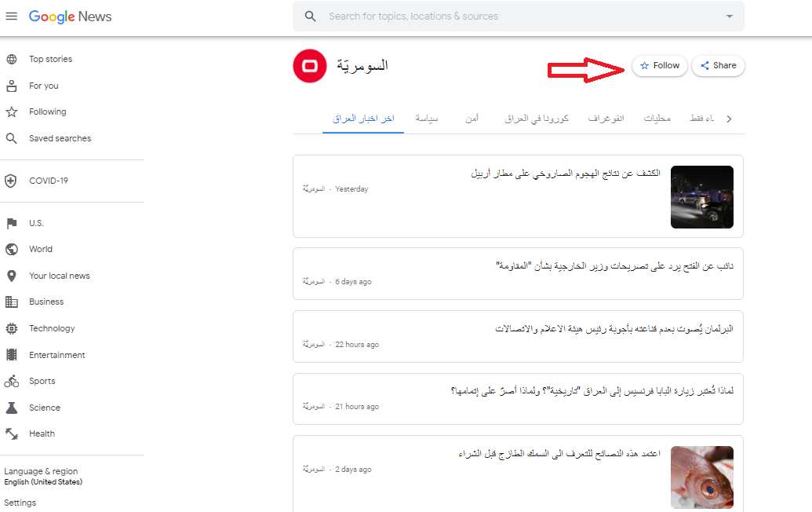Click the Saved searches magnifier icon

pyautogui.click(x=12, y=139)
